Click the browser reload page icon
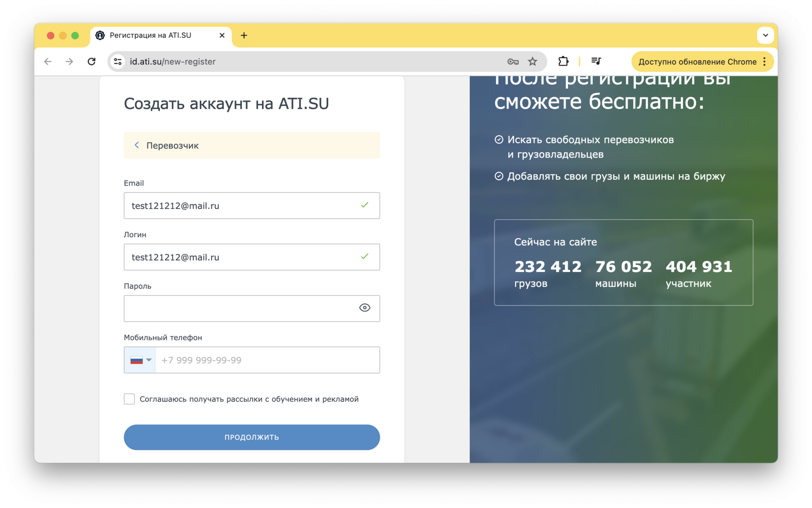This screenshot has height=508, width=812. click(x=91, y=61)
